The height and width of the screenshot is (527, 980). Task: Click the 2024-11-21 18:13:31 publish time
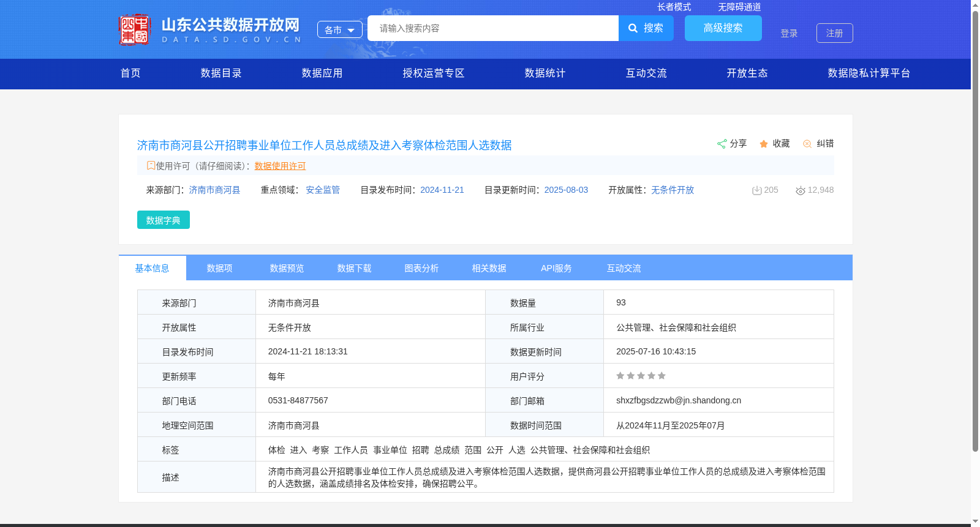308,351
